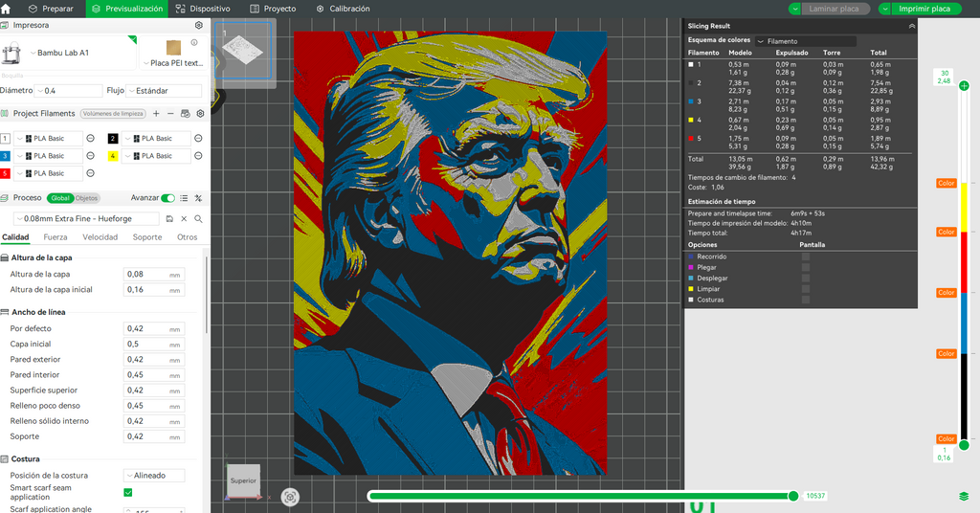The width and height of the screenshot is (980, 513).
Task: Toggle Desplegar display checkbox
Action: pyautogui.click(x=806, y=279)
